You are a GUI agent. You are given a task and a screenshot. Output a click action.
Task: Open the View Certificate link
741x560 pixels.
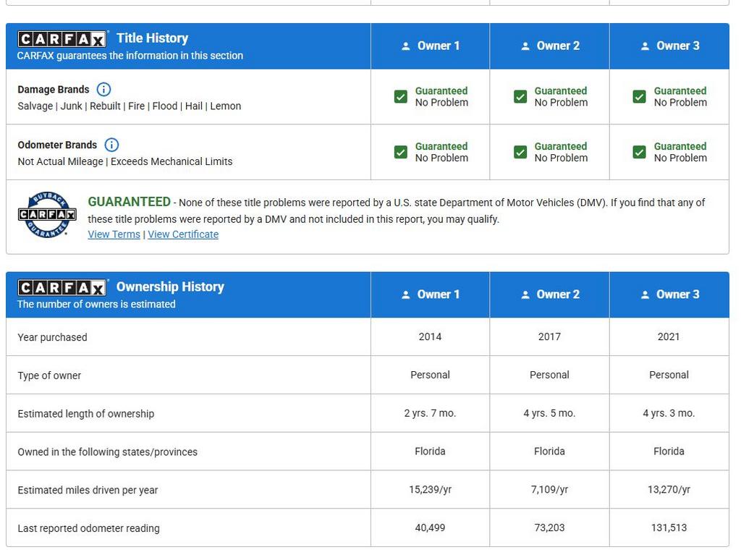(183, 234)
